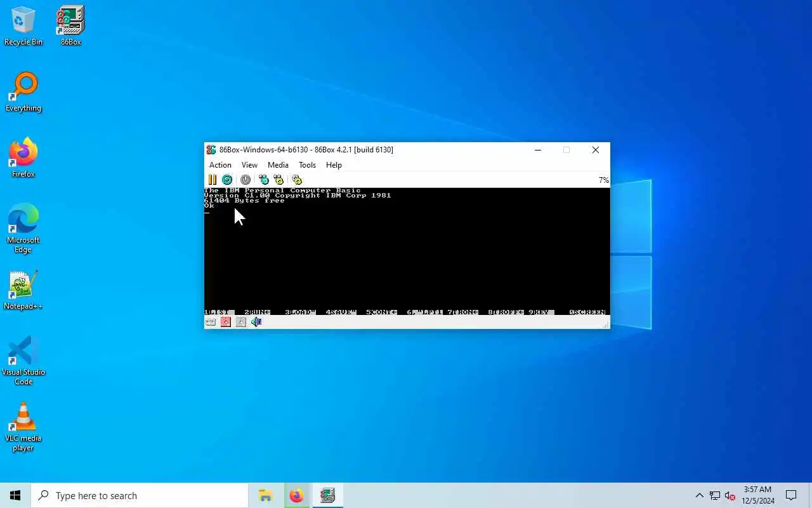812x508 pixels.
Task: Close the 86Box window
Action: pos(596,150)
